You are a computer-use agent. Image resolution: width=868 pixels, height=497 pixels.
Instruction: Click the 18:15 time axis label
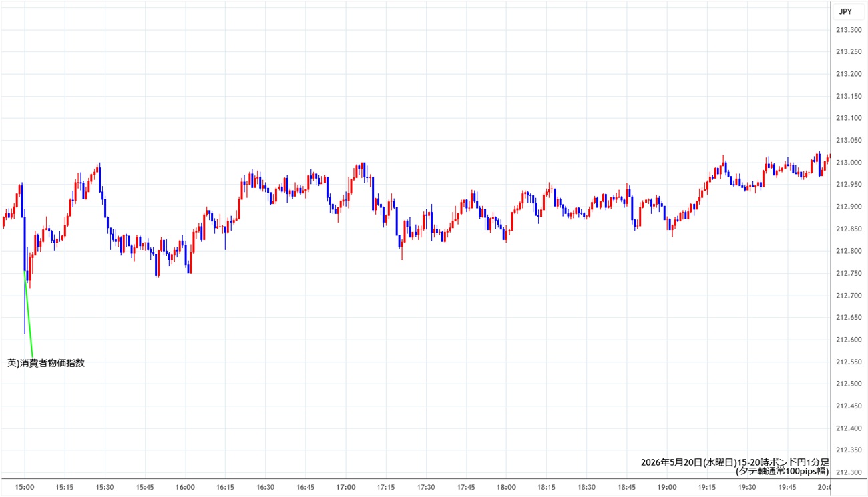546,487
